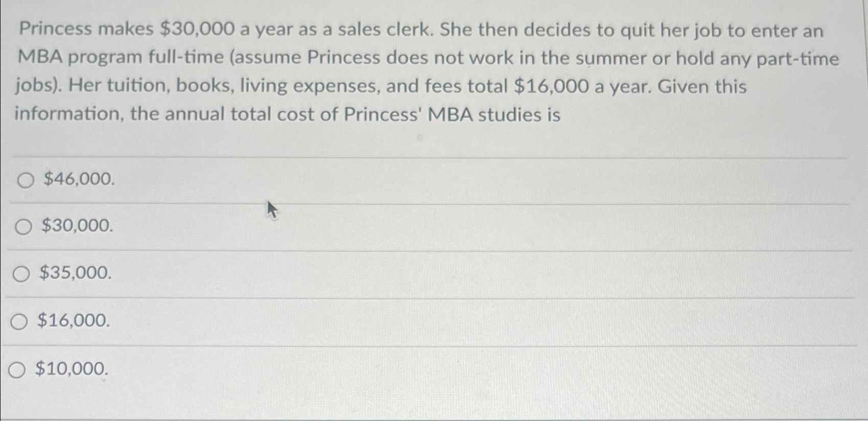This screenshot has height=421, width=868.
Task: Click the "$30,000." answer text
Action: (75, 226)
